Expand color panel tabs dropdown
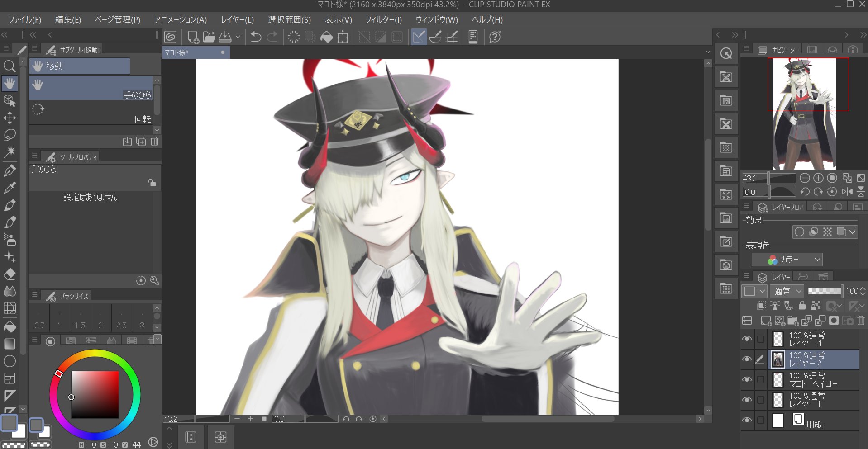868x449 pixels. tap(157, 339)
